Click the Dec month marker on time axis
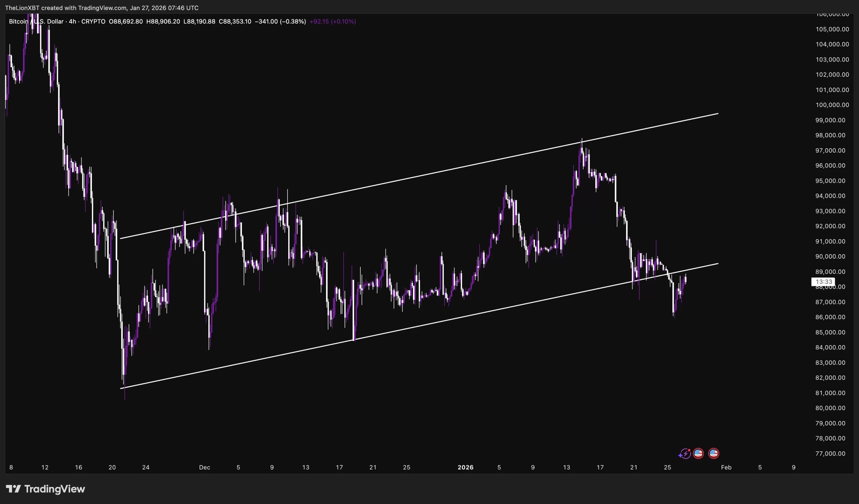 point(205,467)
